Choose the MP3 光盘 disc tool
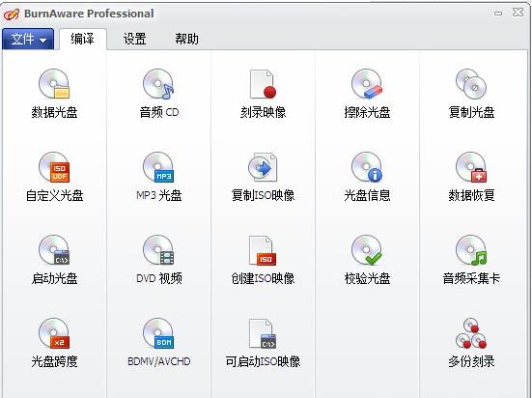Screen dimensions: 532x398 pyautogui.click(x=158, y=177)
